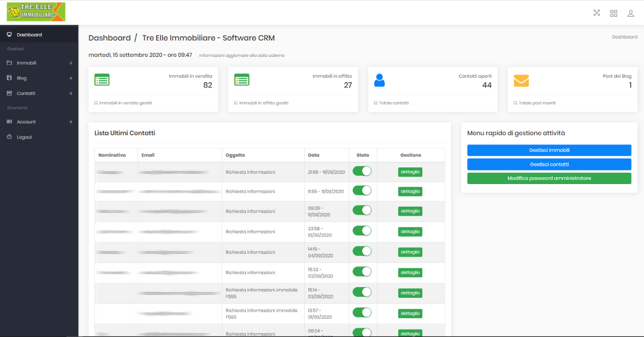The width and height of the screenshot is (644, 337).
Task: Open dettaglio for contact dated 09:39 - 11/09/2020
Action: tap(410, 211)
